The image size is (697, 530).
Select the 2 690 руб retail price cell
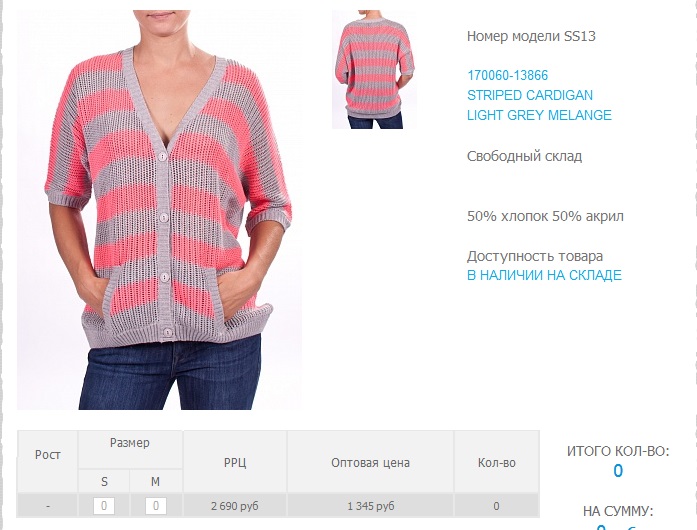235,506
